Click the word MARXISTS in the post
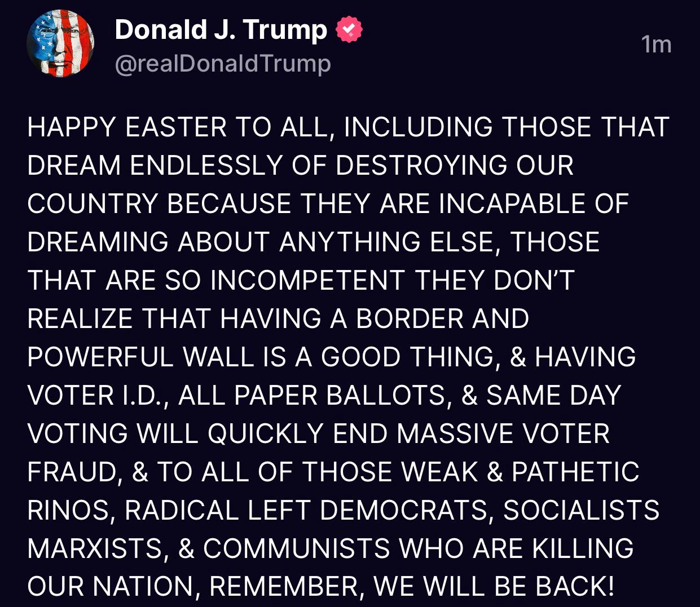Screen dimensions: 700x607 [95, 549]
